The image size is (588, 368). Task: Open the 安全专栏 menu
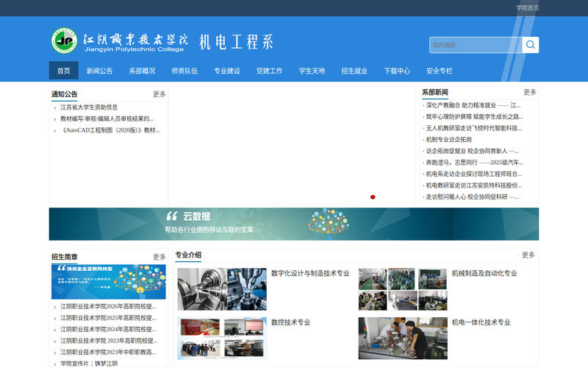(440, 71)
